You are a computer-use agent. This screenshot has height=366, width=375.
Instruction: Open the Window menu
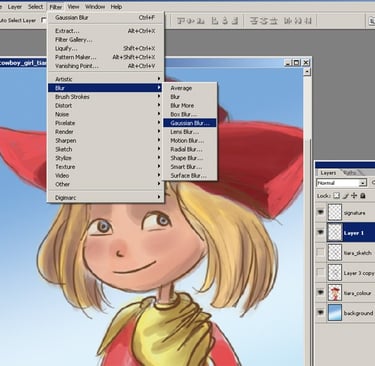pyautogui.click(x=95, y=7)
